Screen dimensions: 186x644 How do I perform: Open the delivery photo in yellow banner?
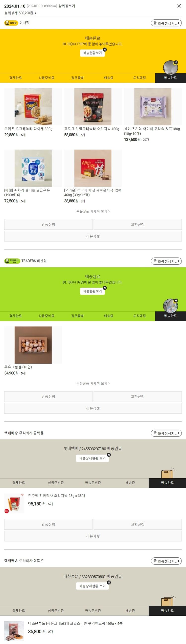171,67
